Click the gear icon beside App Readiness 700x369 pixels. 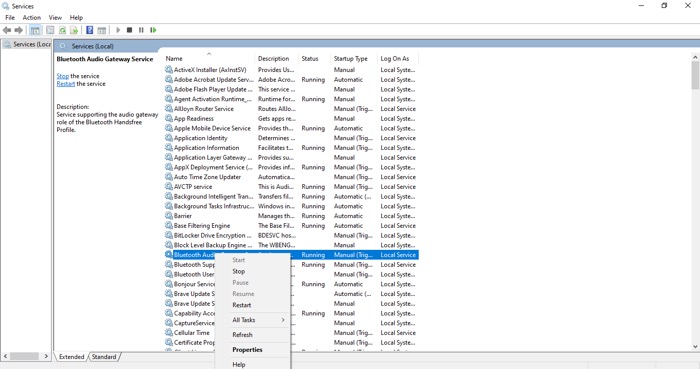pyautogui.click(x=169, y=118)
